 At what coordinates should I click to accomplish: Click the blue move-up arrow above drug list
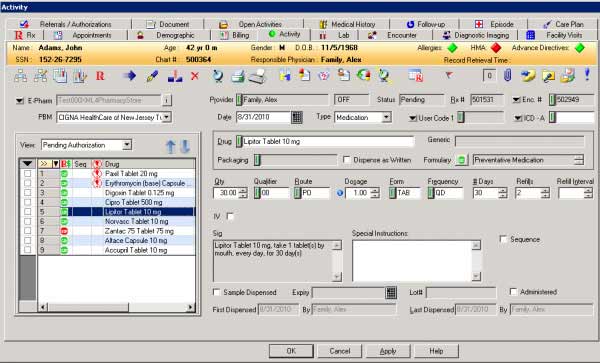pyautogui.click(x=171, y=147)
